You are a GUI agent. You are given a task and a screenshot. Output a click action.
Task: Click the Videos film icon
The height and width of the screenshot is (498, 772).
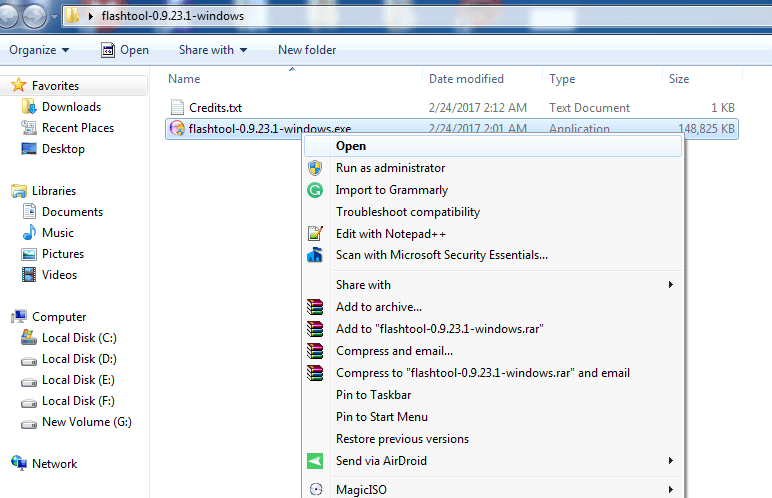(29, 274)
